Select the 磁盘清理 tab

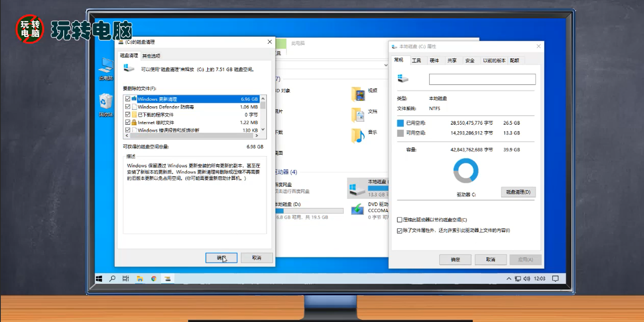(129, 56)
